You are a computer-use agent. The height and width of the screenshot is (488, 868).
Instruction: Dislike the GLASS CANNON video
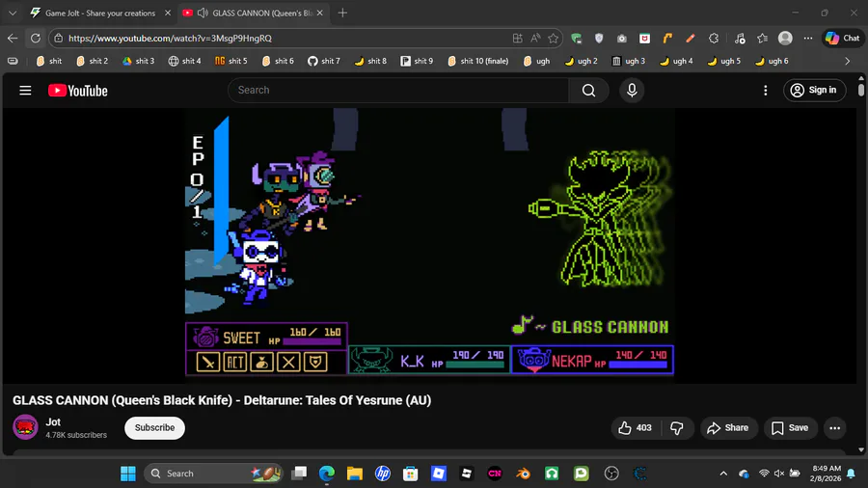click(x=676, y=427)
